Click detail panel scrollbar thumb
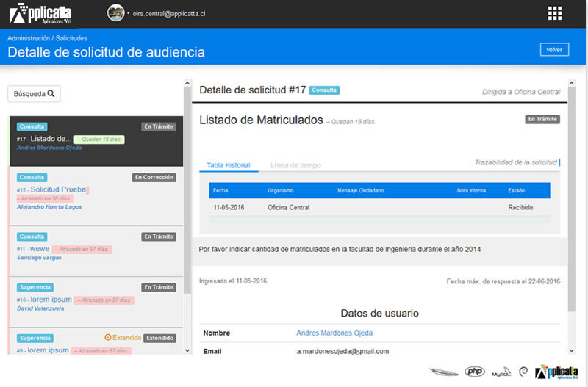This screenshot has height=387, width=588. click(x=572, y=199)
